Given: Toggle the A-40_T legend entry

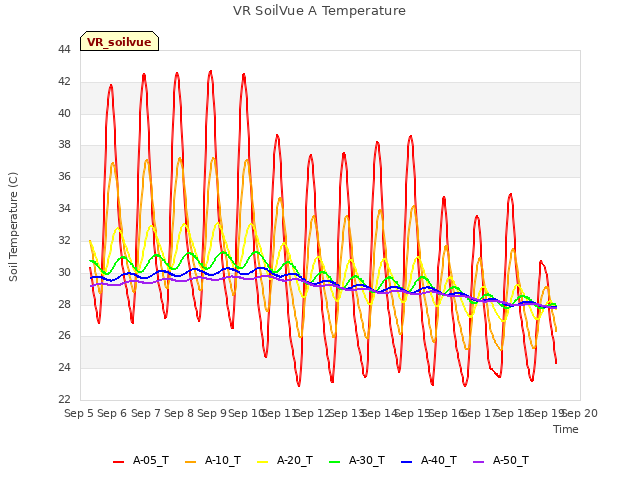Looking at the screenshot, I should [x=429, y=461].
